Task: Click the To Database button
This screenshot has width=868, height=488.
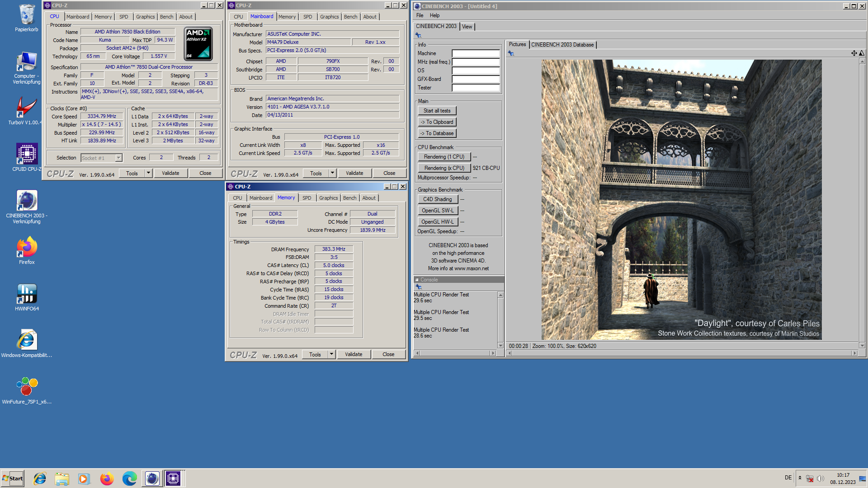Action: click(437, 133)
